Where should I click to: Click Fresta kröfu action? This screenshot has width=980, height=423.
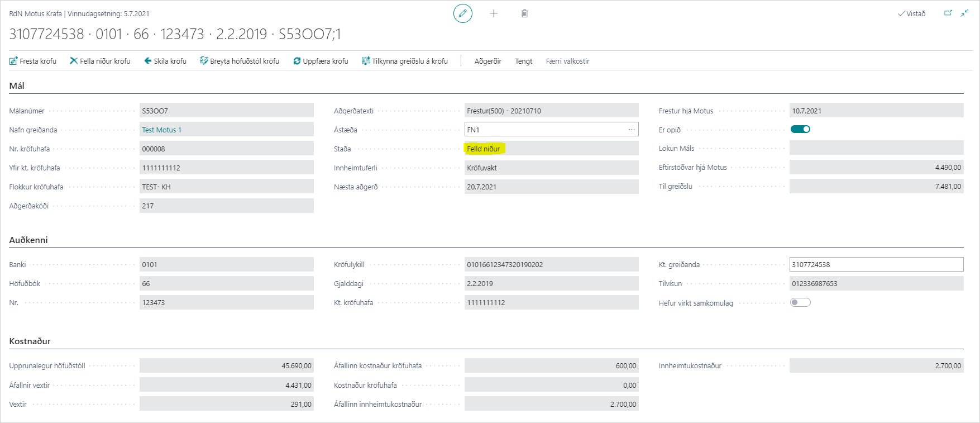point(33,61)
